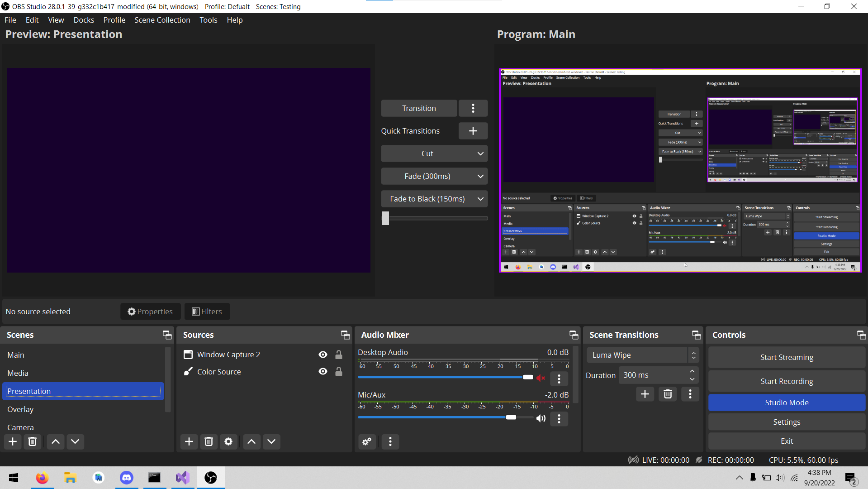Click the Desktop Audio volume slider
Screen dimensions: 868x489
coord(446,377)
